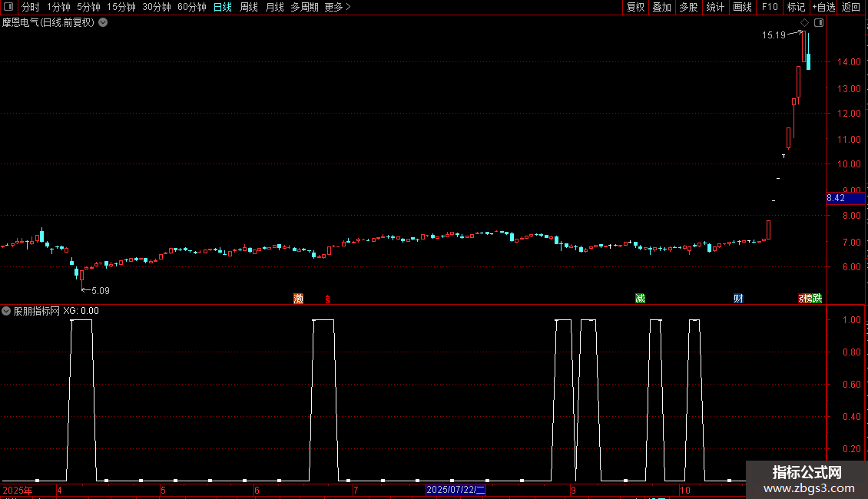Switch to 月线 monthly chart
This screenshot has height=499, width=868.
(274, 7)
